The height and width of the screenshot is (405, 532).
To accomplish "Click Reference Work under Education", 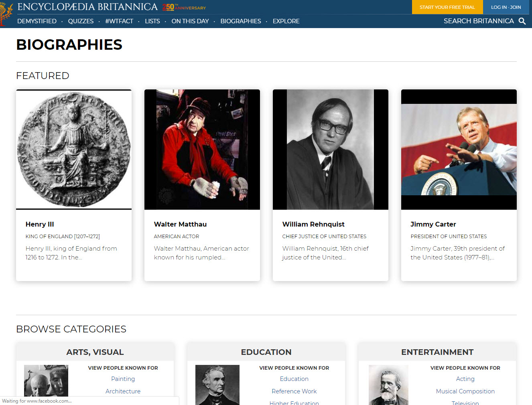I will 294,391.
